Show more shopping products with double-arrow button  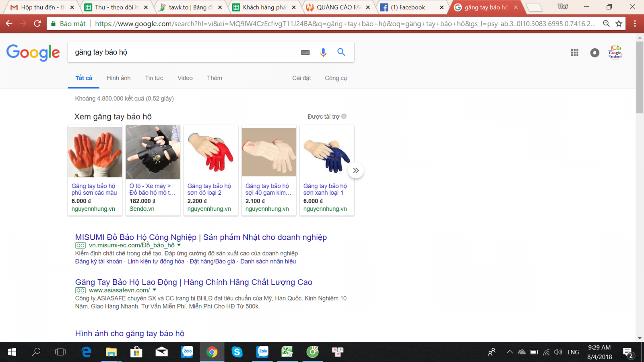click(x=356, y=171)
